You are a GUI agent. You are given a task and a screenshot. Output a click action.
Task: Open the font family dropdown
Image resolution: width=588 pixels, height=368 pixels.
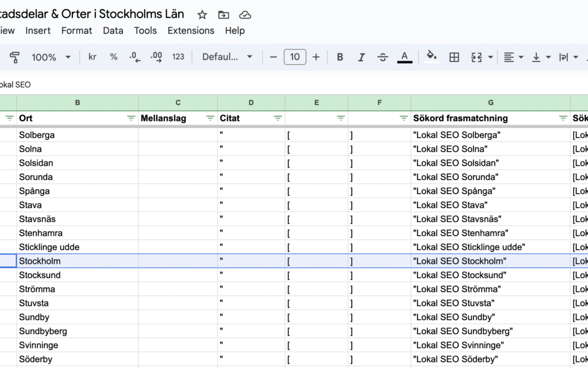[x=227, y=57]
